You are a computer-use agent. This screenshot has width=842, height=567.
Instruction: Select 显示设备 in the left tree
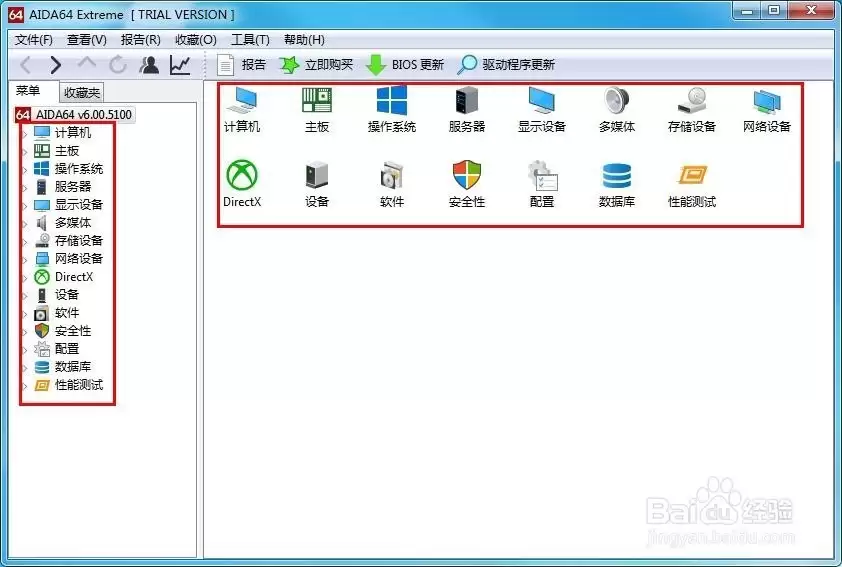[68, 205]
